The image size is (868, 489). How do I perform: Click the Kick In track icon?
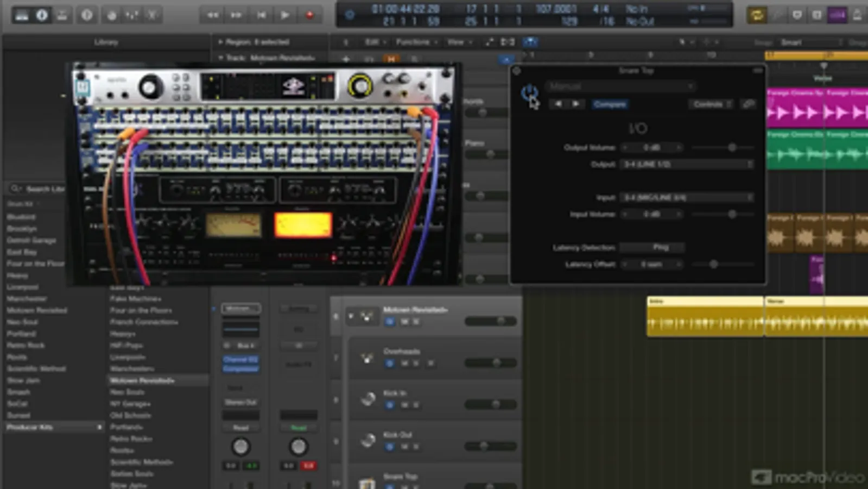click(x=368, y=399)
